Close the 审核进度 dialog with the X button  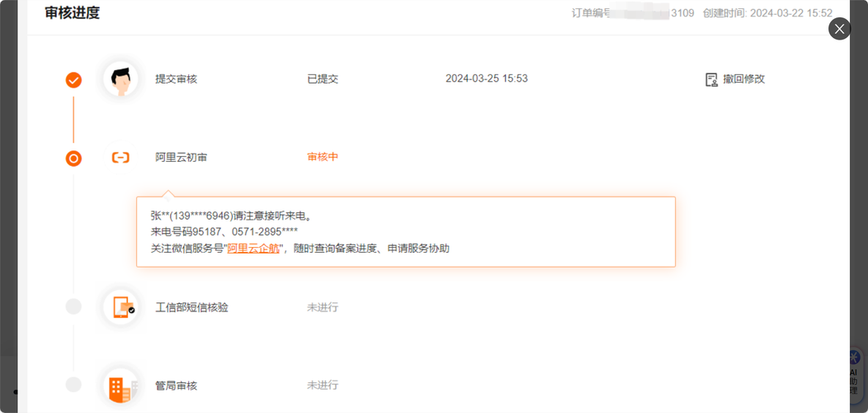tap(839, 29)
